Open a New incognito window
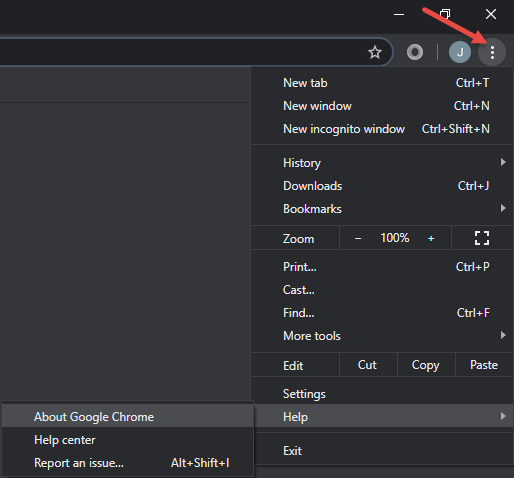The height and width of the screenshot is (478, 514). coord(382,129)
